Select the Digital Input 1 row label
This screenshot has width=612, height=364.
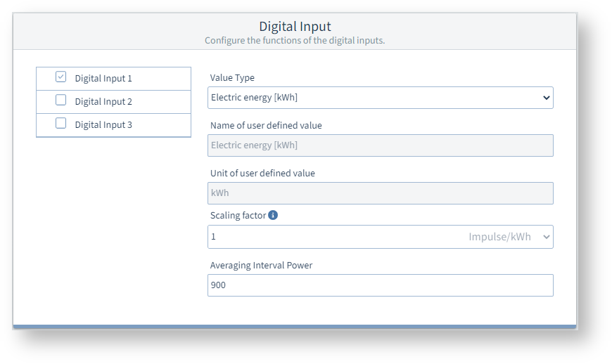[x=103, y=79]
